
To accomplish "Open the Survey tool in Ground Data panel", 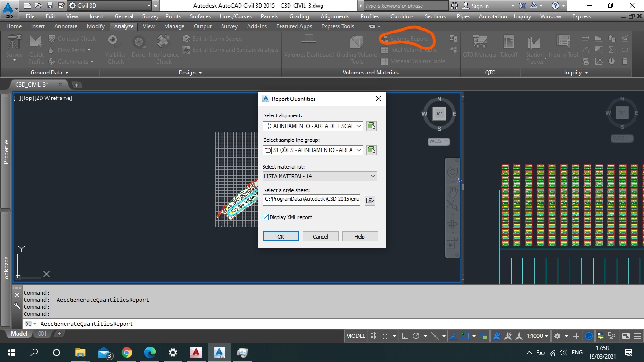I will pyautogui.click(x=14, y=47).
